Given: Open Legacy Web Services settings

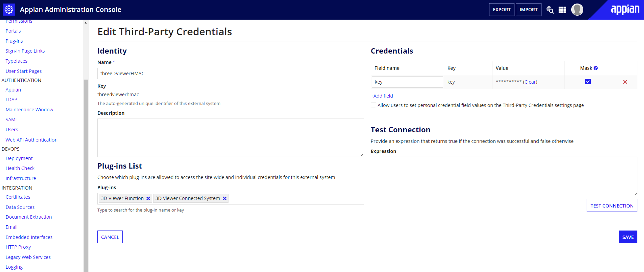Looking at the screenshot, I should tap(28, 257).
